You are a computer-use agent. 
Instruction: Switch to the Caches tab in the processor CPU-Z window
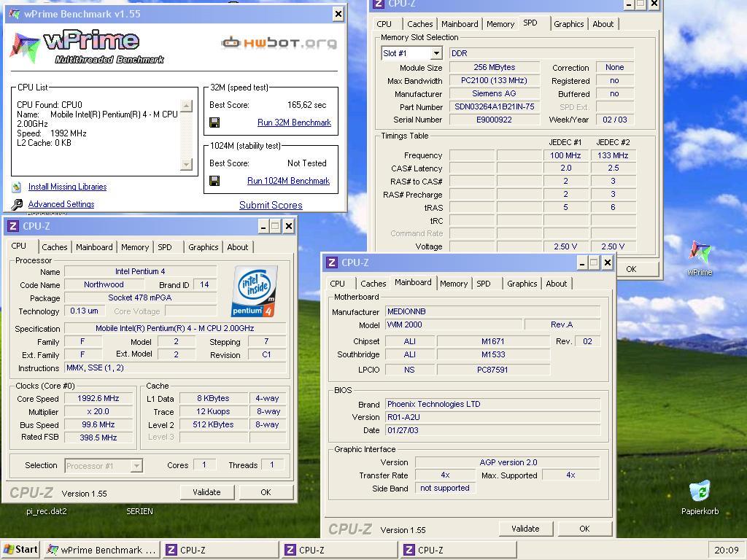pos(54,247)
